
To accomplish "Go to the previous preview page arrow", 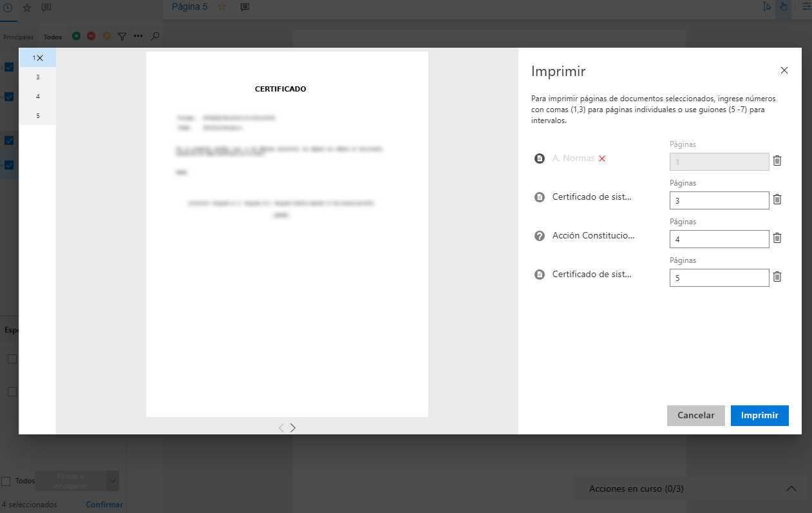I will click(281, 427).
